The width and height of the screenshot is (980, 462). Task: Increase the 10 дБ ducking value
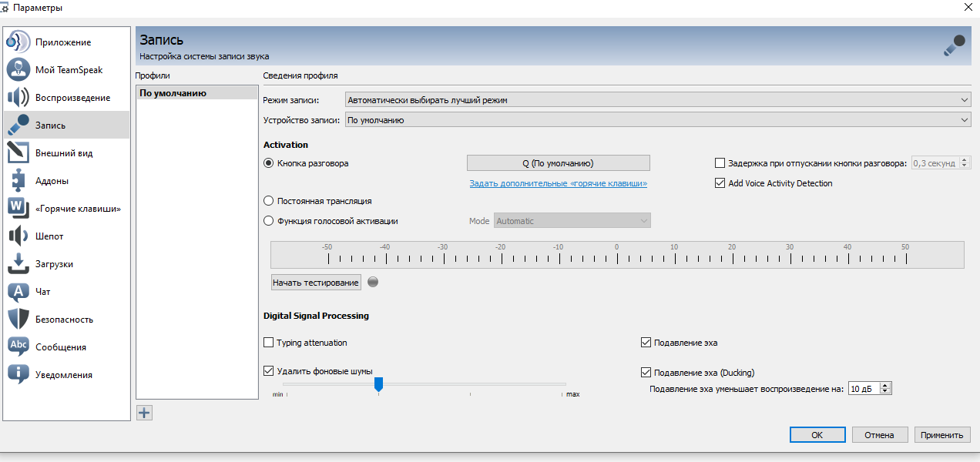[886, 385]
